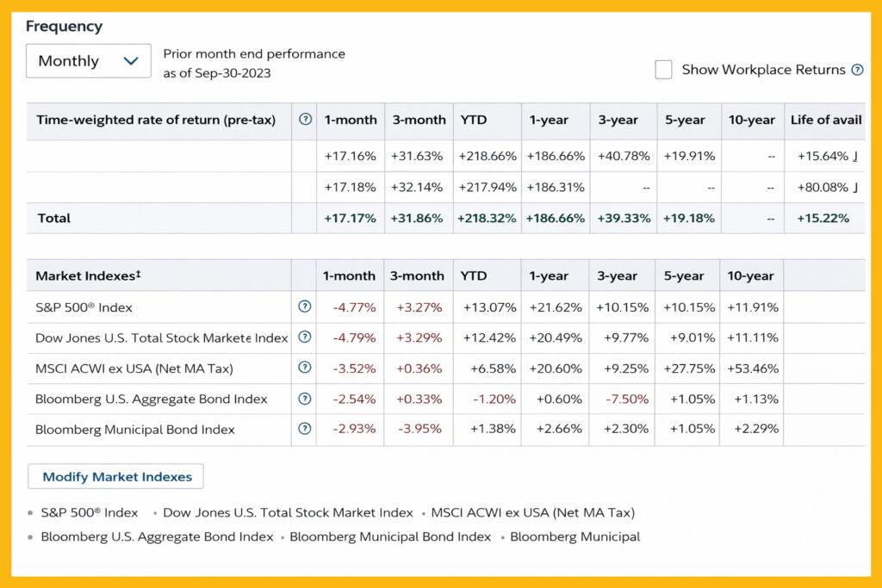Open info icon for Dow Jones Total Stock Market
This screenshot has height=588, width=882.
click(304, 337)
